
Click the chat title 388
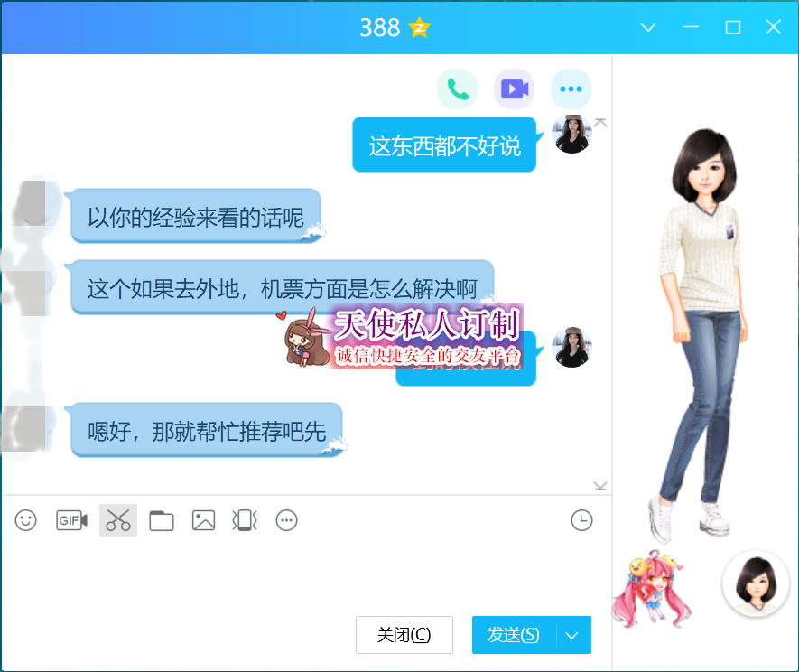point(379,27)
